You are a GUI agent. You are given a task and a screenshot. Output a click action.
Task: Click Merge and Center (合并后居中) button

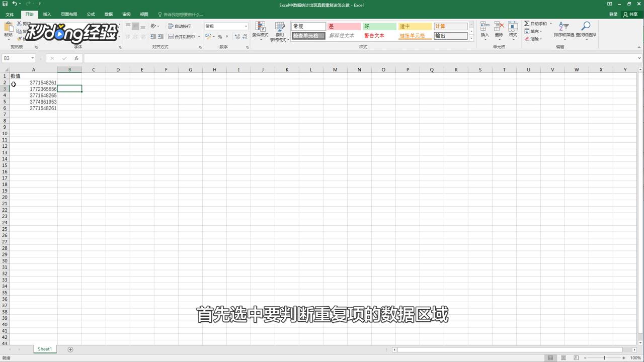coord(182,37)
